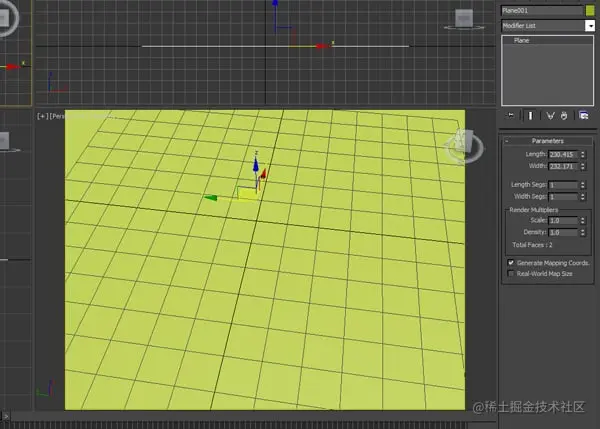Click the Length value field

(563, 154)
